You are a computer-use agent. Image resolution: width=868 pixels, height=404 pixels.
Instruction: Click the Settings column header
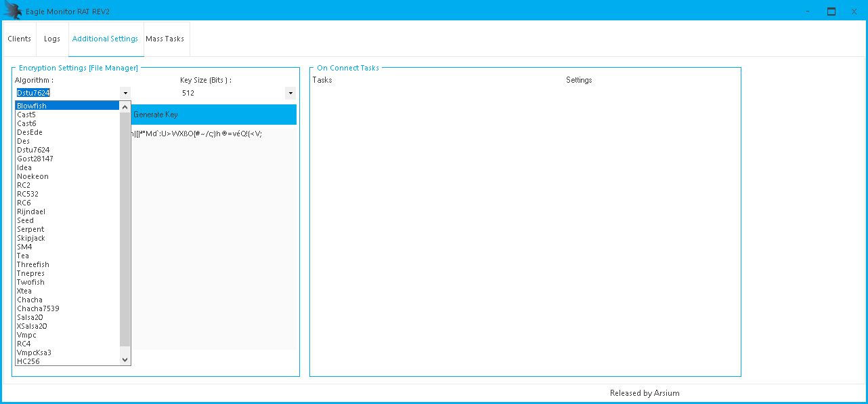click(x=579, y=80)
